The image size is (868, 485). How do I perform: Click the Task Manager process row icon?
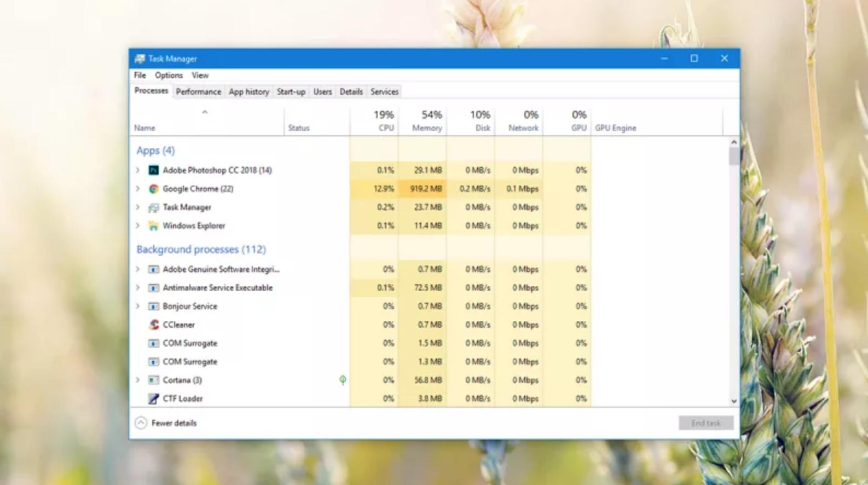click(x=154, y=207)
